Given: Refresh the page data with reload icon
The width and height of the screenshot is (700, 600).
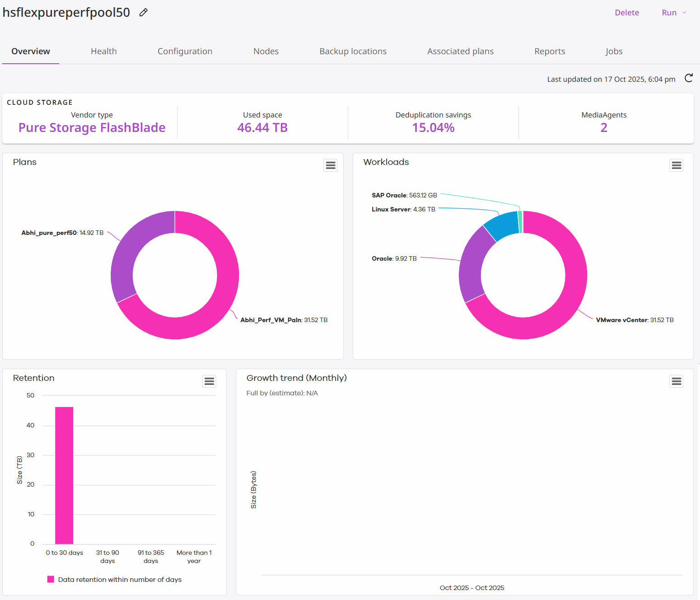Looking at the screenshot, I should tap(688, 78).
